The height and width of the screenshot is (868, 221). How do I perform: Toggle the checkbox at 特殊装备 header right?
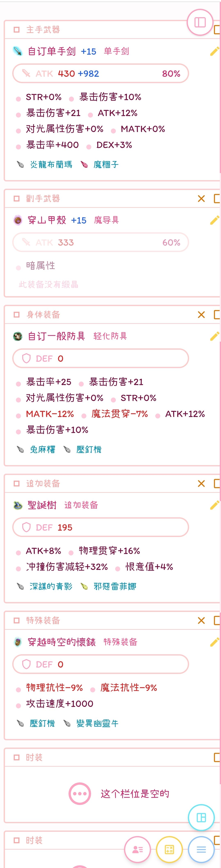tap(217, 620)
